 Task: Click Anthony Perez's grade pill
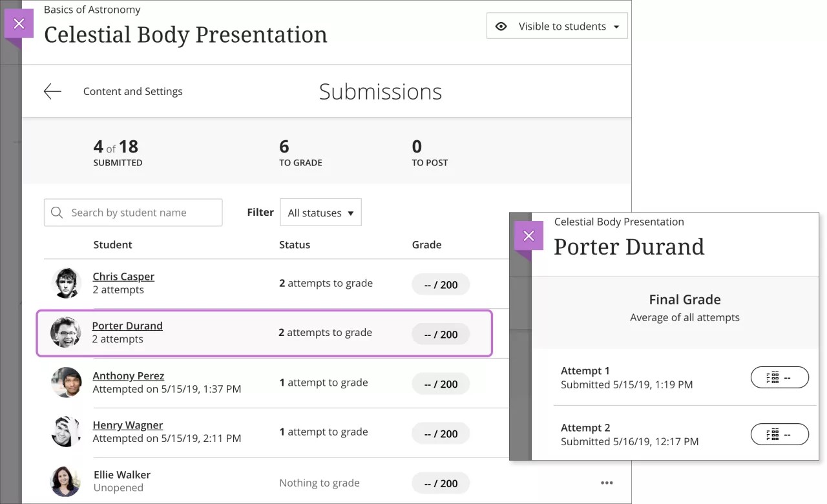click(x=441, y=383)
